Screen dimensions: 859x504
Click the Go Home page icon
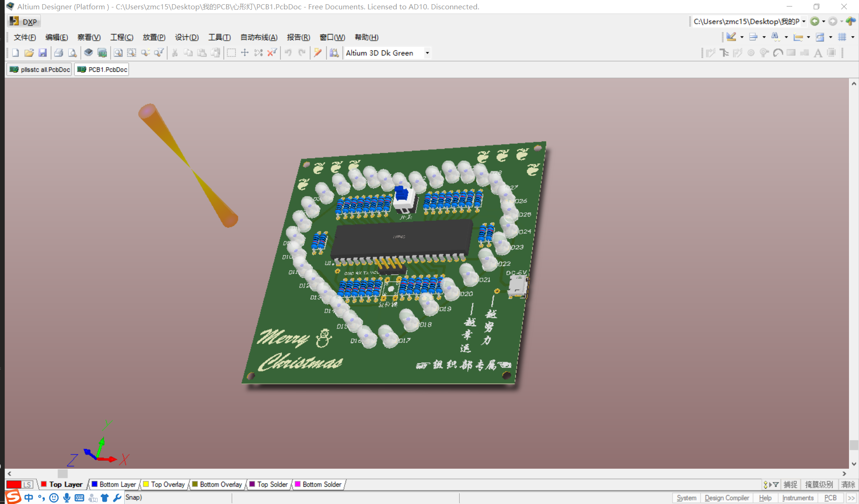click(851, 21)
